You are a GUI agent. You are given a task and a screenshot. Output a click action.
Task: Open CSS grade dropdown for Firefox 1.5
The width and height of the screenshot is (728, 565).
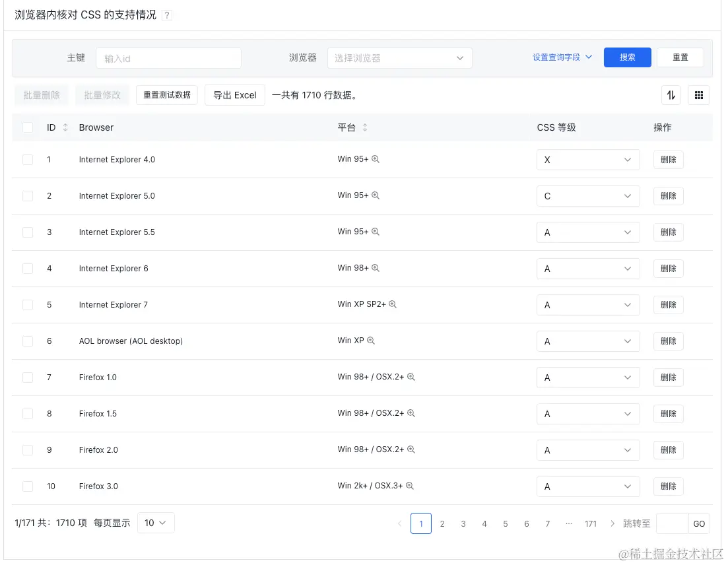click(x=588, y=414)
